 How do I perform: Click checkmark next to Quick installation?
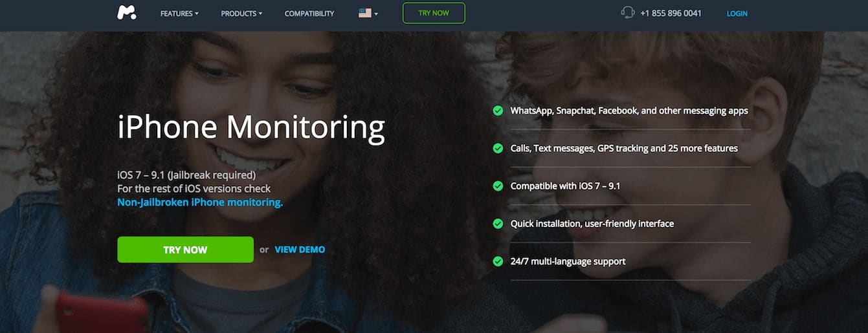(x=498, y=224)
